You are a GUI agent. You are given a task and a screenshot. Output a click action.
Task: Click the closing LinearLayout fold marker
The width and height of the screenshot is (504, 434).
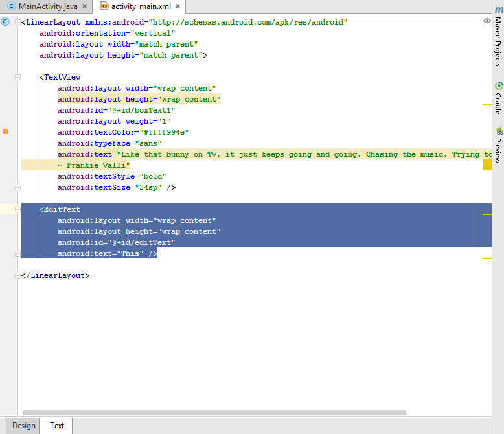click(x=17, y=275)
